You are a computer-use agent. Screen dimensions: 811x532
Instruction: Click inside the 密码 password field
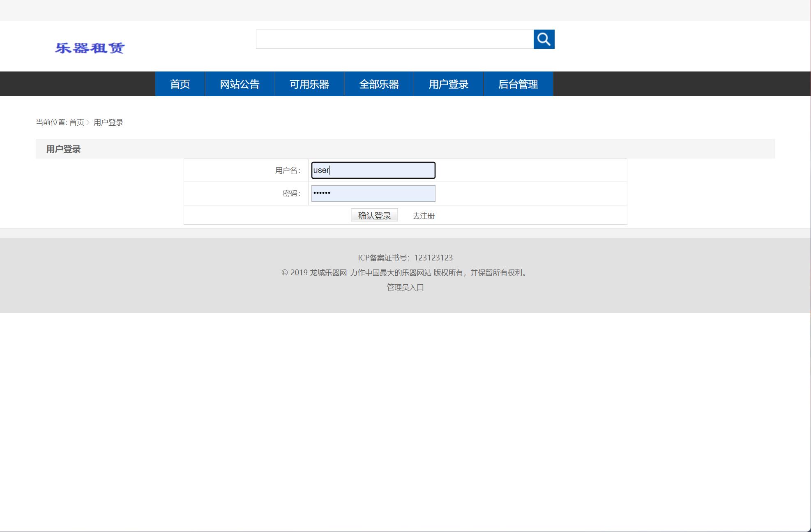click(x=372, y=193)
